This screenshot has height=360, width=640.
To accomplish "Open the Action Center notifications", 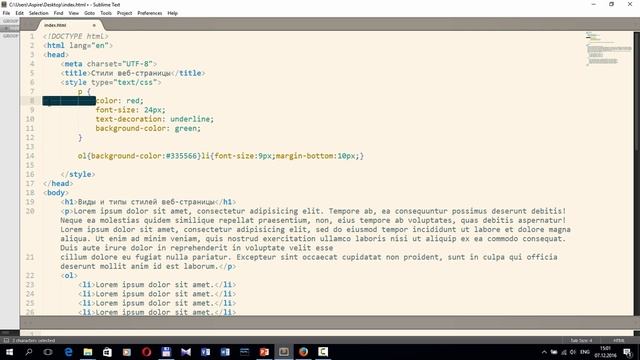I will [627, 352].
